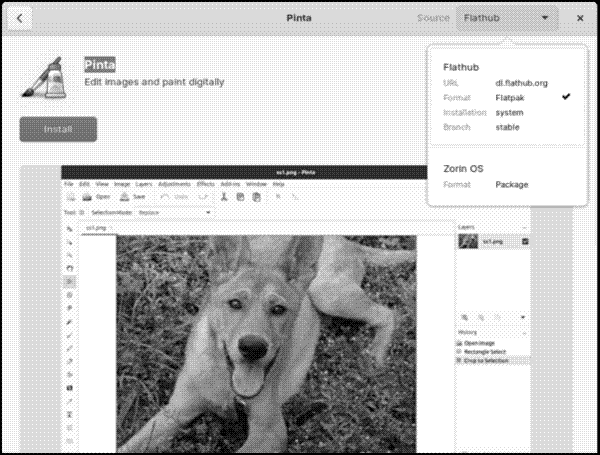
Task: Click the 'dl.flathub.org' URL value
Action: [x=521, y=83]
